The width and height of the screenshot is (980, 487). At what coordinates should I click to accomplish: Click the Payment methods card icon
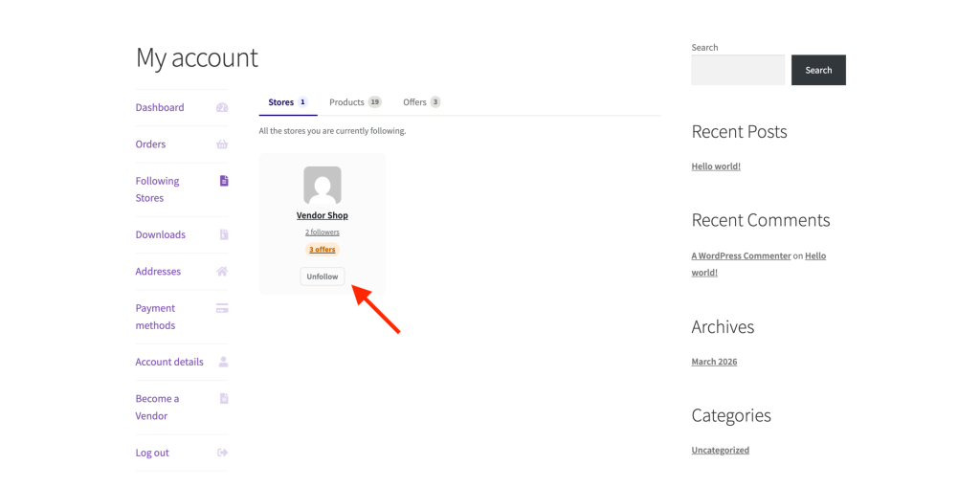(222, 308)
